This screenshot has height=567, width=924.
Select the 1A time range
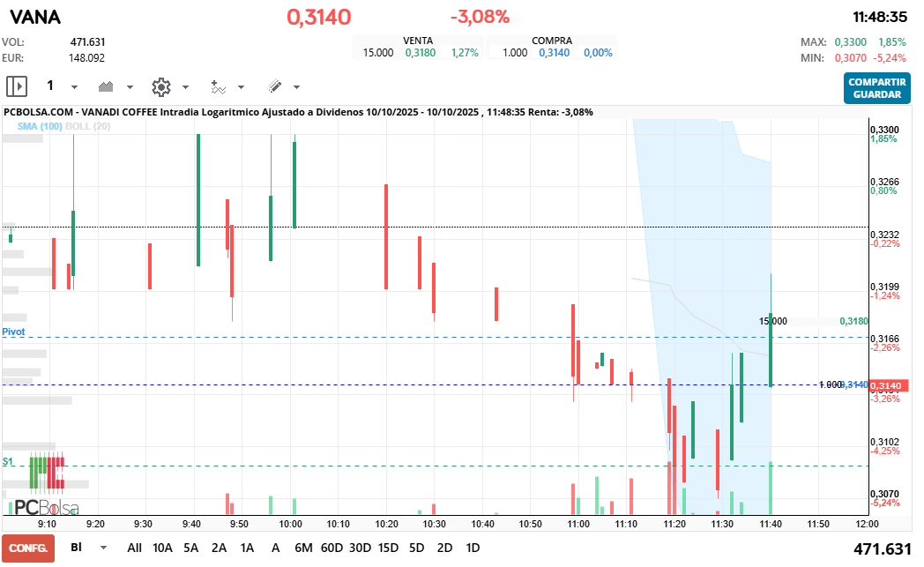[x=247, y=548]
